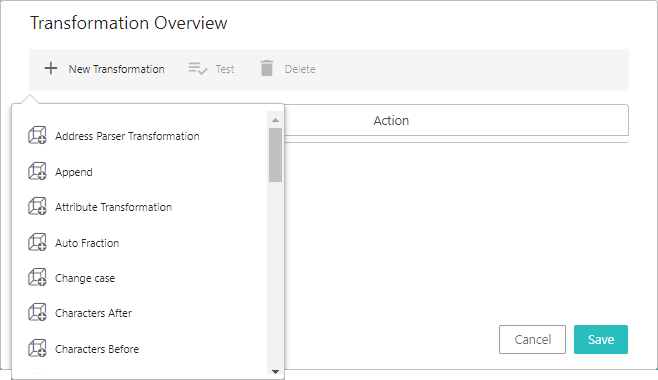658x380 pixels.
Task: Select Address Parser Transformation from the list
Action: (127, 136)
